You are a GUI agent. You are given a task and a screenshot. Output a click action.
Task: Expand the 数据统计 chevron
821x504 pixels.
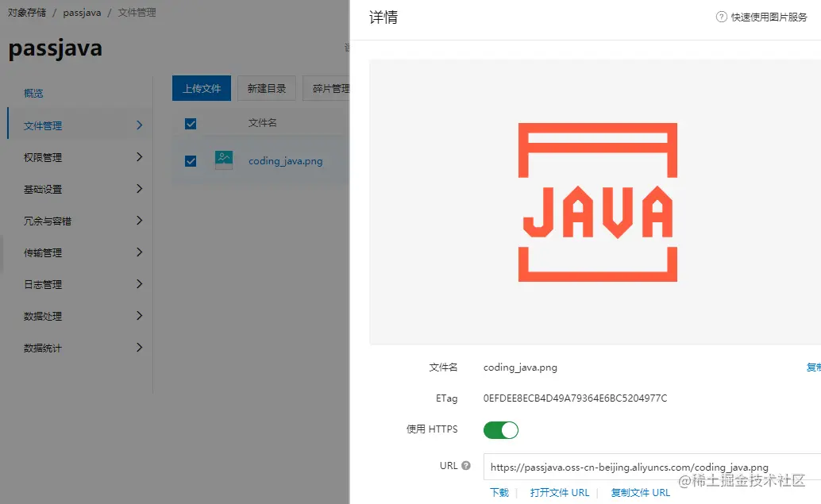tap(139, 348)
